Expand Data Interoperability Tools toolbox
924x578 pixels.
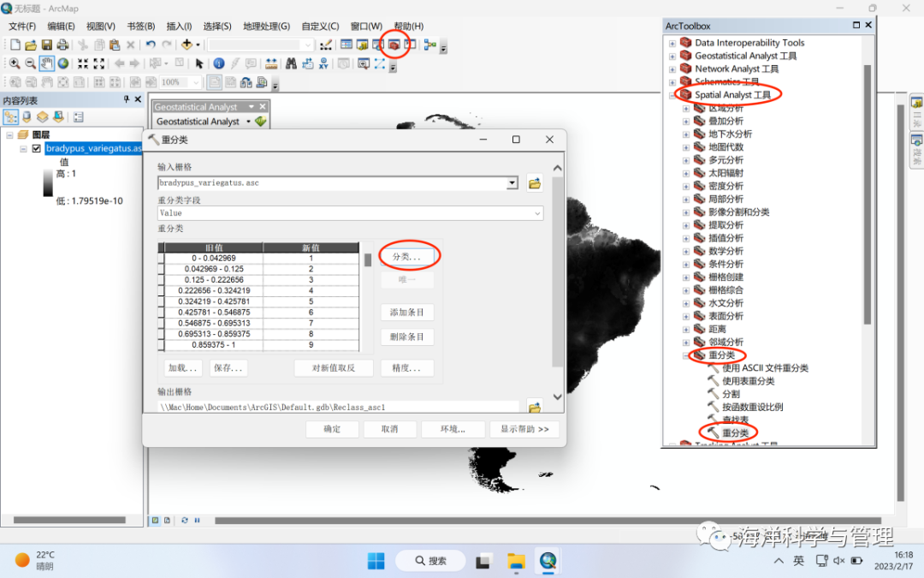pos(672,43)
